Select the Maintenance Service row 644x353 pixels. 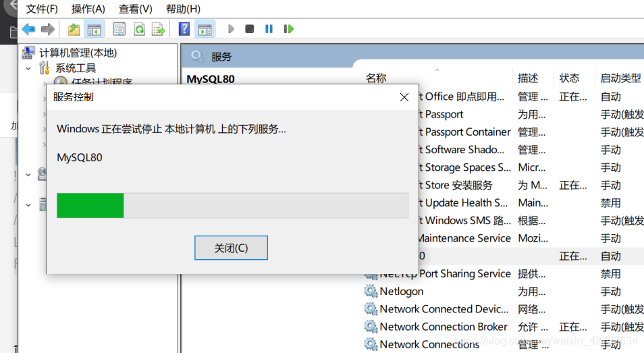coord(531,238)
